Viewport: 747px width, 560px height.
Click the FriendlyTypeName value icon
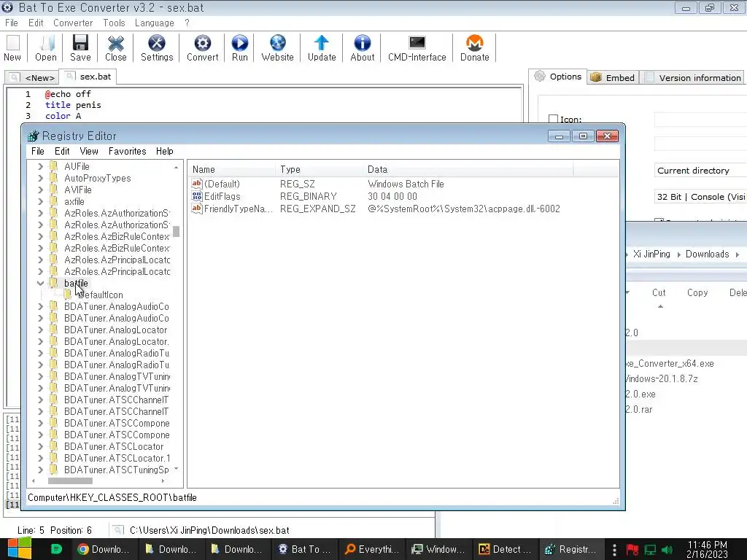pos(197,209)
